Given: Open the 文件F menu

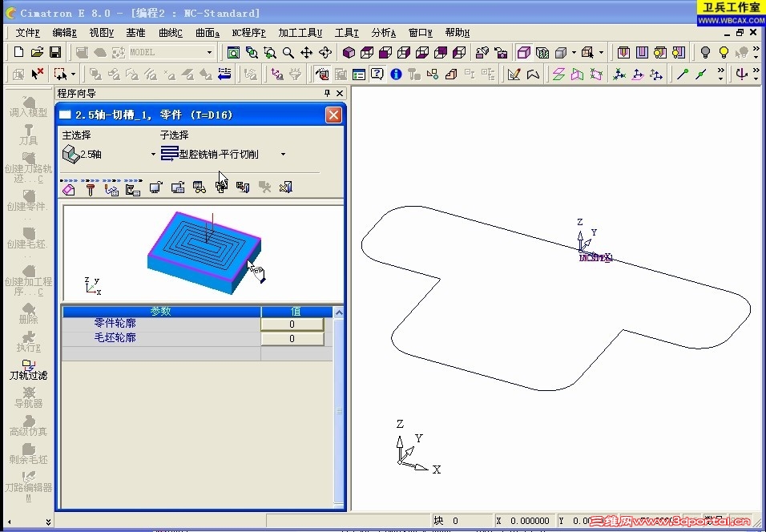Looking at the screenshot, I should 27,33.
